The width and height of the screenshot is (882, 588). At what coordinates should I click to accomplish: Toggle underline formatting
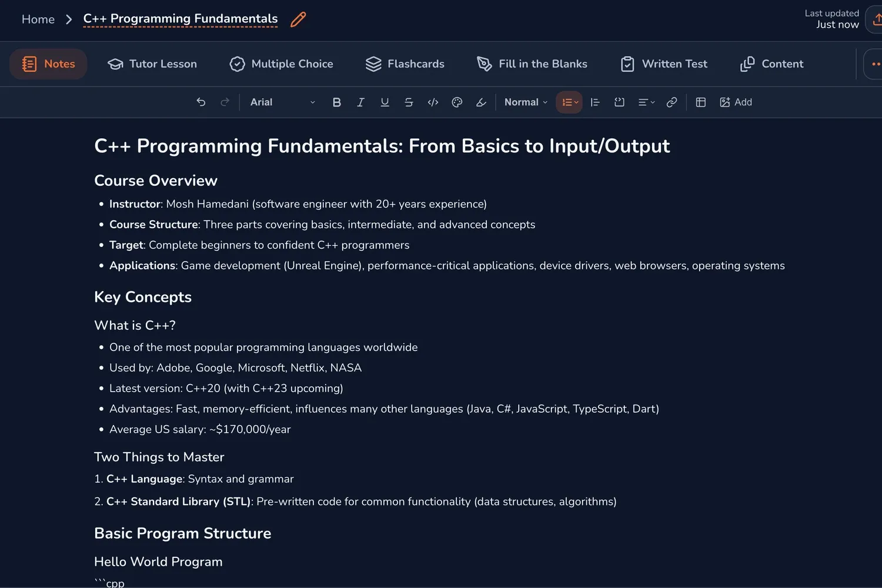[385, 102]
